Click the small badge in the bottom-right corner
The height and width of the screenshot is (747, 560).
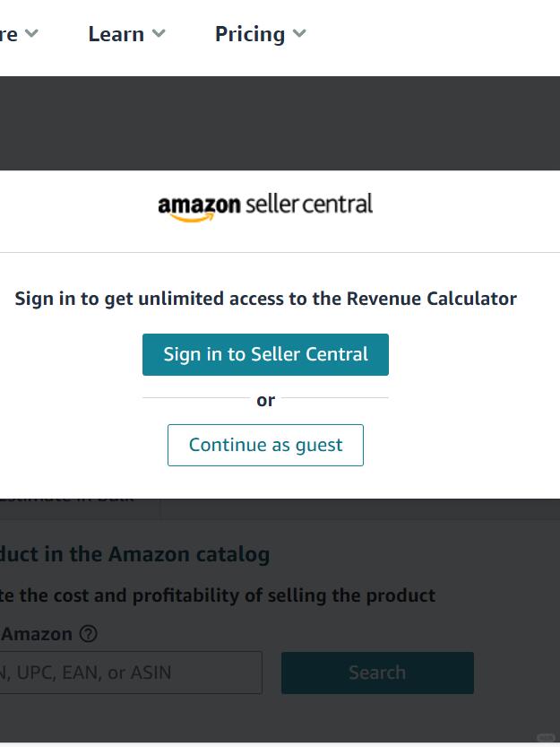pos(546,738)
